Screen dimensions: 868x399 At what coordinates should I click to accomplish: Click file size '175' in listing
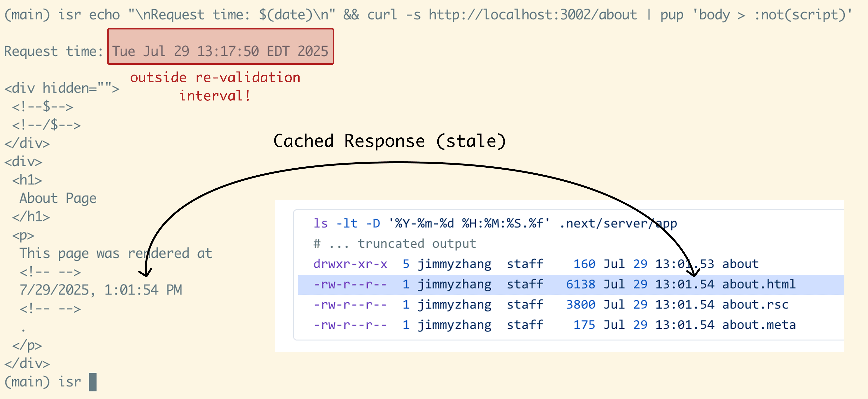click(584, 325)
